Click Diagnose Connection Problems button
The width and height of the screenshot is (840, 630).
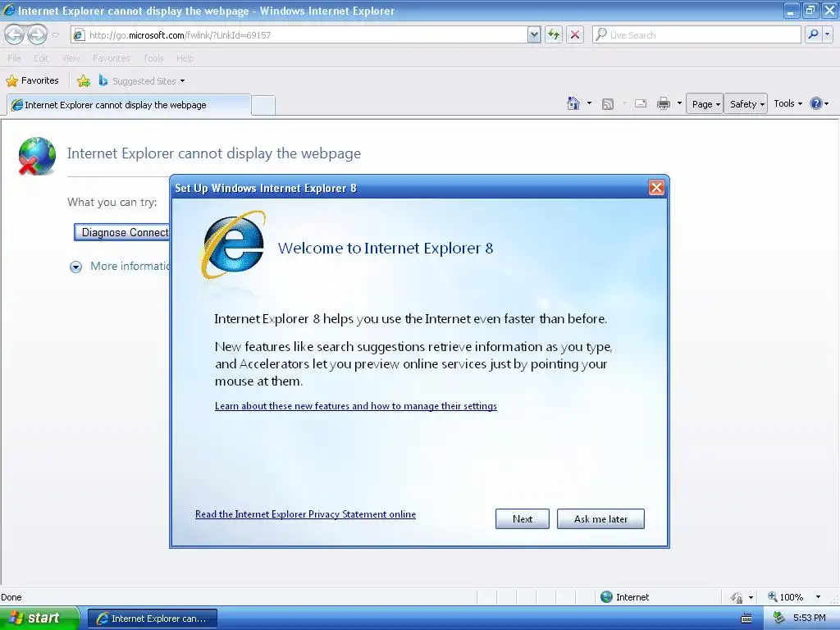pyautogui.click(x=122, y=232)
